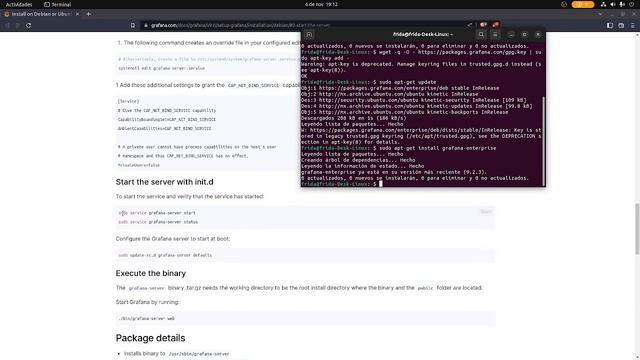
Task: Copy the service grafana-server start code block
Action: coord(486,212)
